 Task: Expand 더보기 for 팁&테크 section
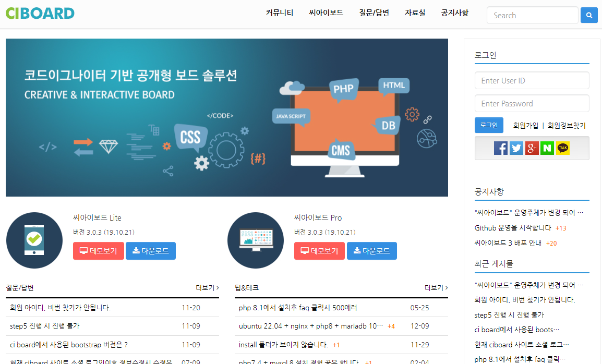coord(436,287)
